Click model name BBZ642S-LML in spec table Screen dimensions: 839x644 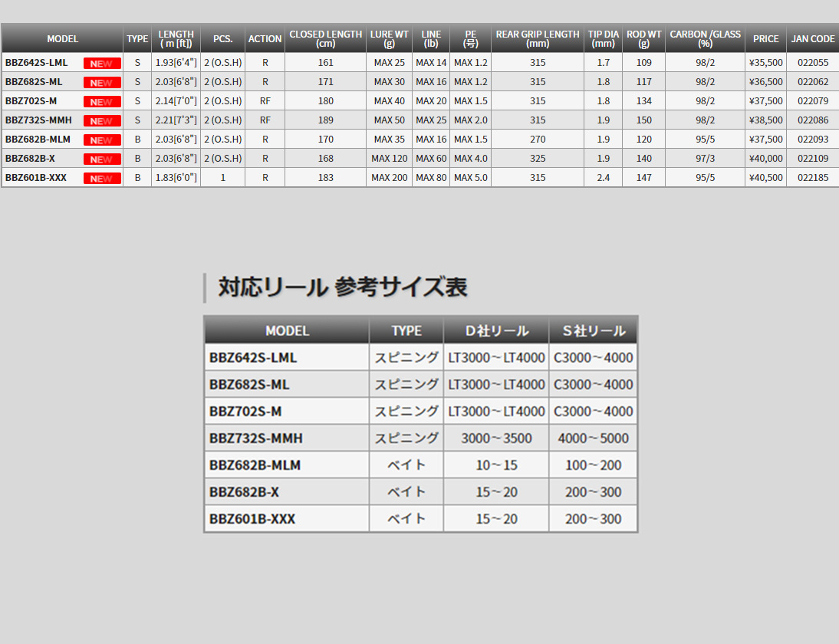coord(36,63)
